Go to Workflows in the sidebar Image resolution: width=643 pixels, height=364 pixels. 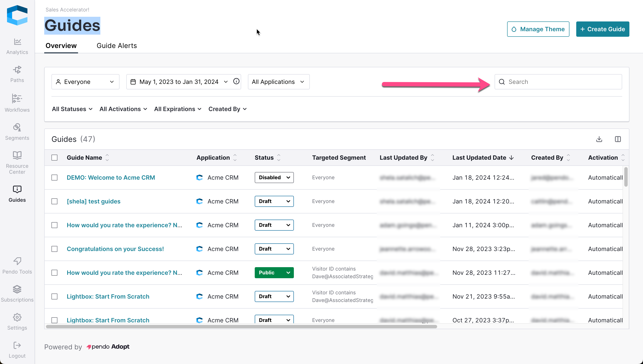[17, 103]
